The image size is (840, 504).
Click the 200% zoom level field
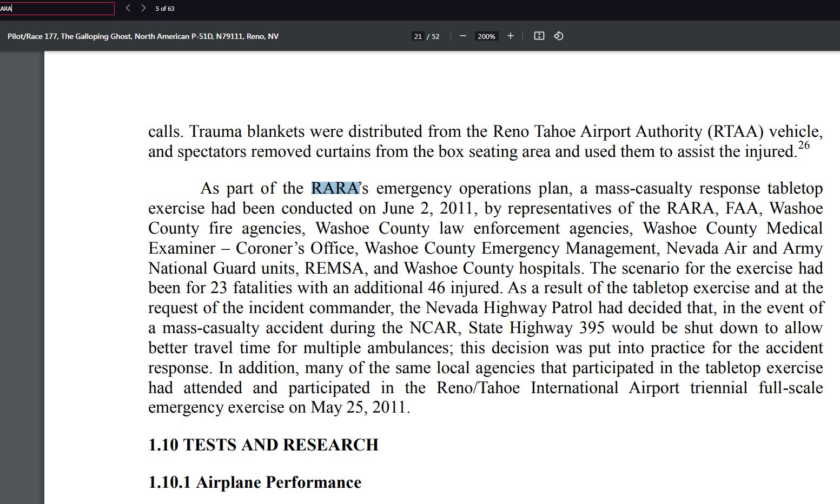click(486, 36)
